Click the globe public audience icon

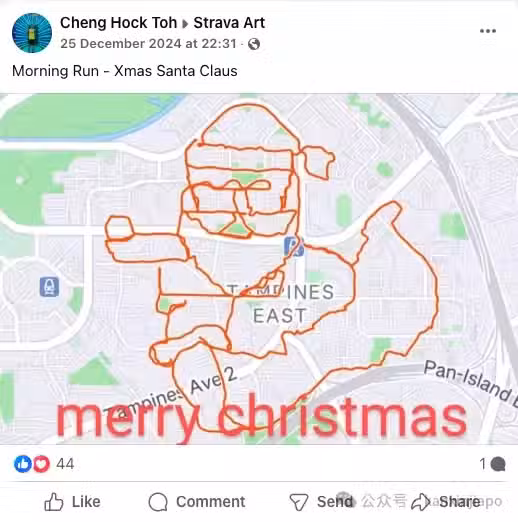[x=254, y=44]
